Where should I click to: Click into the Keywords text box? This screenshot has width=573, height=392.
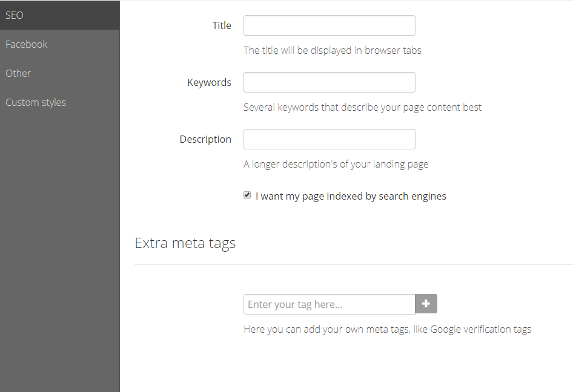pyautogui.click(x=330, y=82)
